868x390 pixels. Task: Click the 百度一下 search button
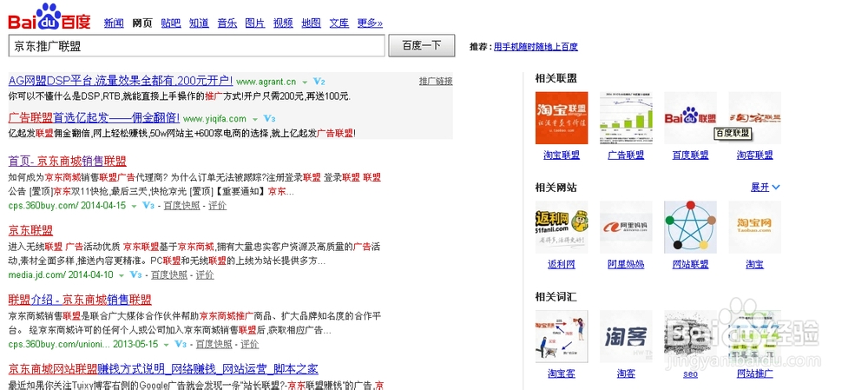[x=422, y=45]
